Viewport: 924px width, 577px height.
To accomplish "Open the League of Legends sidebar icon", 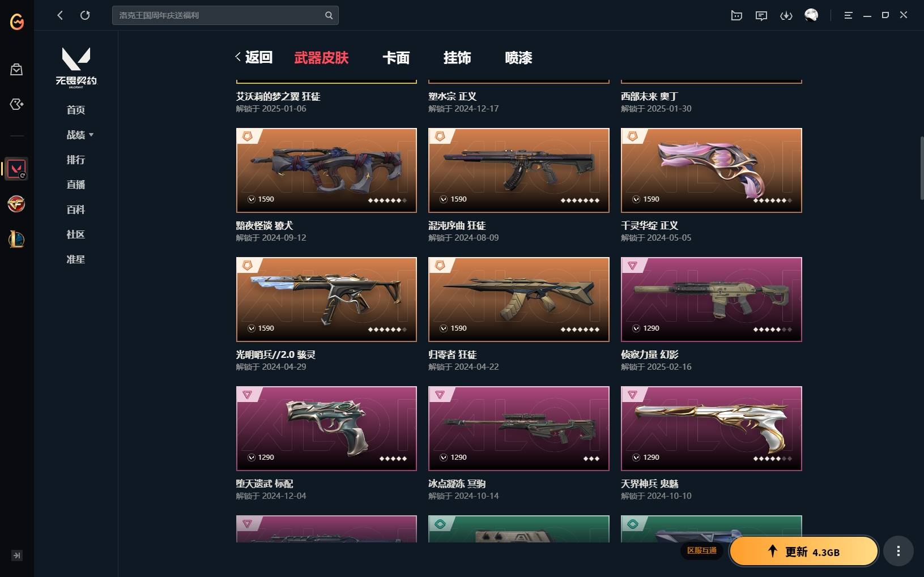I will tap(16, 239).
